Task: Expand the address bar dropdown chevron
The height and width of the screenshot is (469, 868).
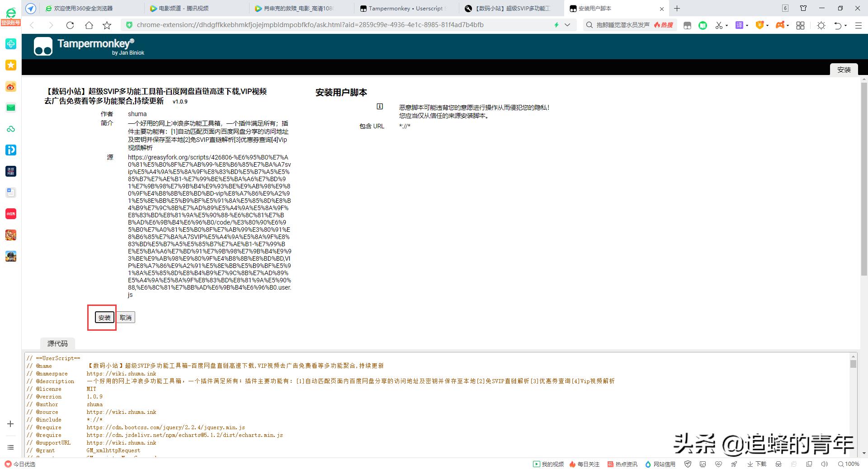Action: coord(568,25)
